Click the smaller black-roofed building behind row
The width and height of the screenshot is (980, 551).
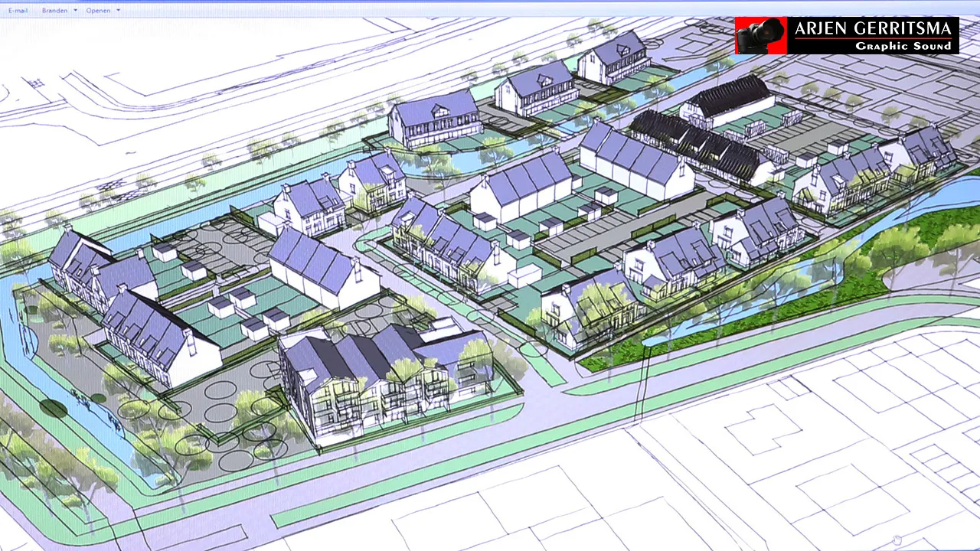pos(727,99)
